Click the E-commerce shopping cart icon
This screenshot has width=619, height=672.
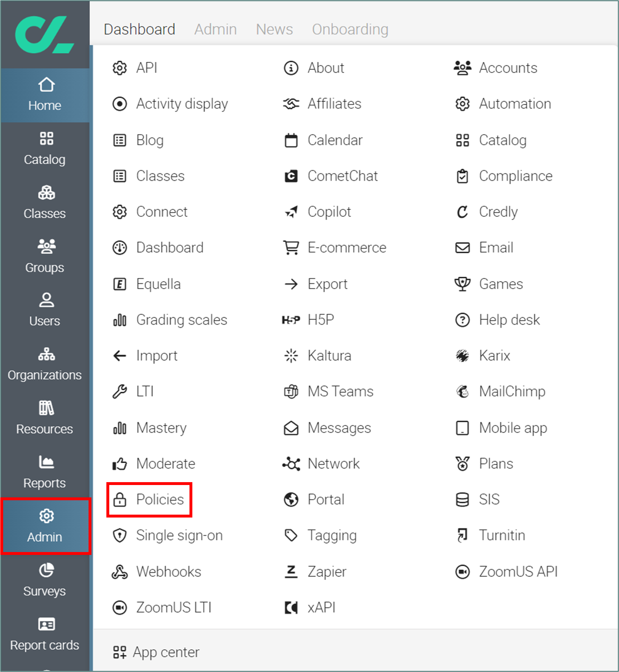(291, 248)
